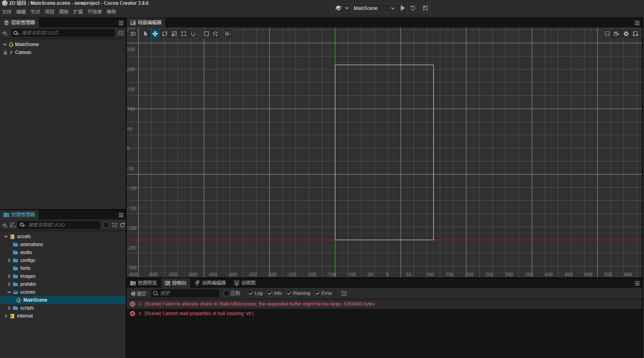
Task: Open the MainScene preview scene dropdown
Action: tap(374, 8)
